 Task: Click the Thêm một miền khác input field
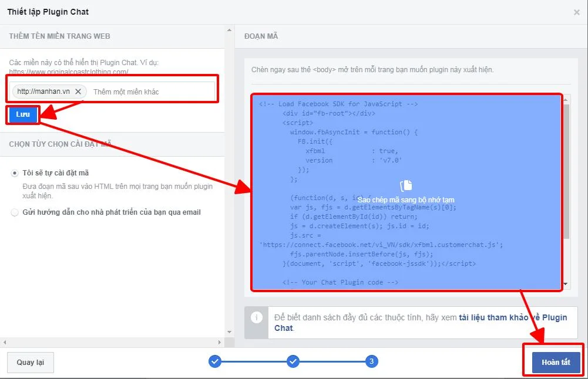[x=152, y=92]
